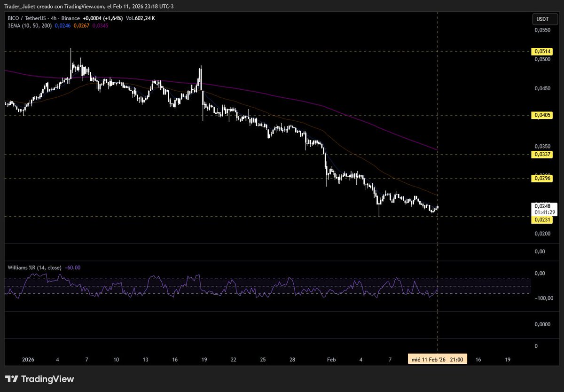Click the 10 date on time axis
The width and height of the screenshot is (564, 392).
[x=116, y=360]
